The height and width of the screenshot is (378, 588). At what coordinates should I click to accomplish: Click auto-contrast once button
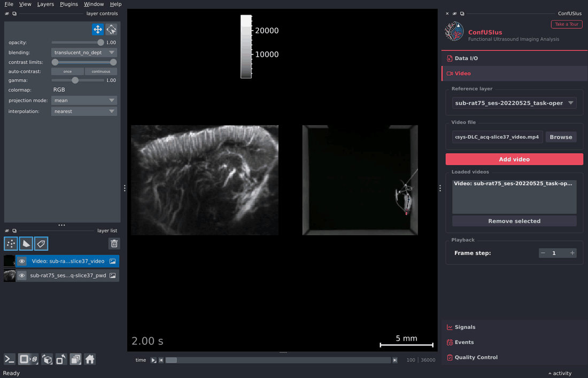67,71
